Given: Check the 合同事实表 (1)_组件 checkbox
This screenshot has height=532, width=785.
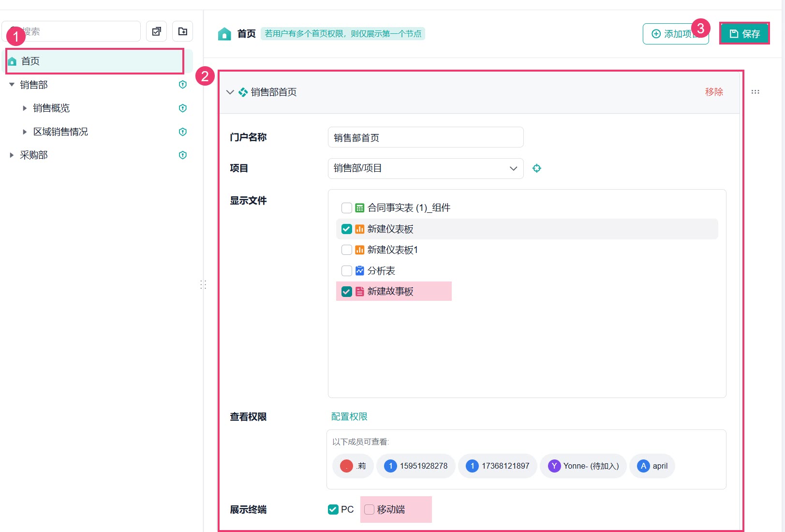Looking at the screenshot, I should (347, 208).
